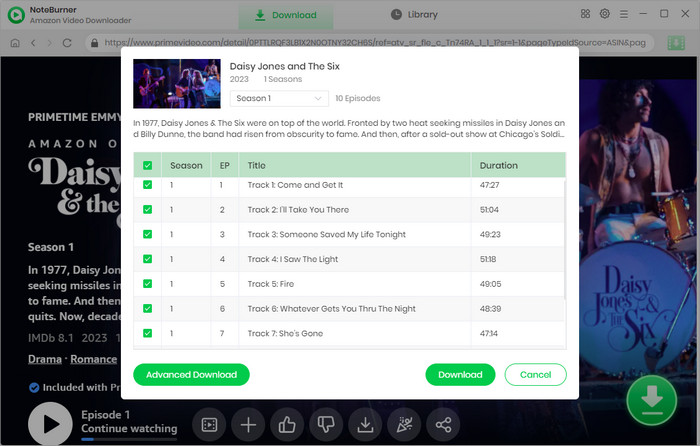The width and height of the screenshot is (700, 446).
Task: Add to watchlist with plus icon
Action: pos(248,425)
